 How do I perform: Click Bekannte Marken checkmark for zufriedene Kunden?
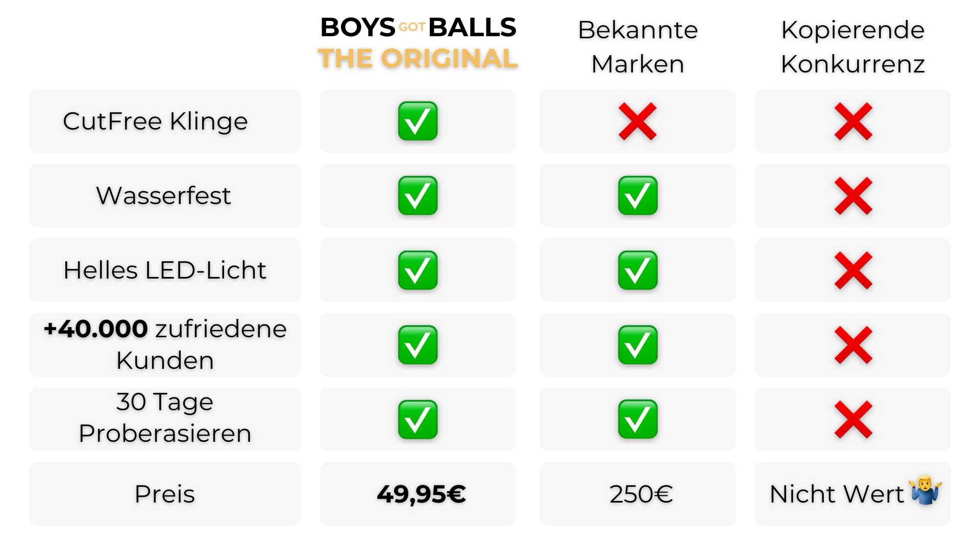pos(638,345)
